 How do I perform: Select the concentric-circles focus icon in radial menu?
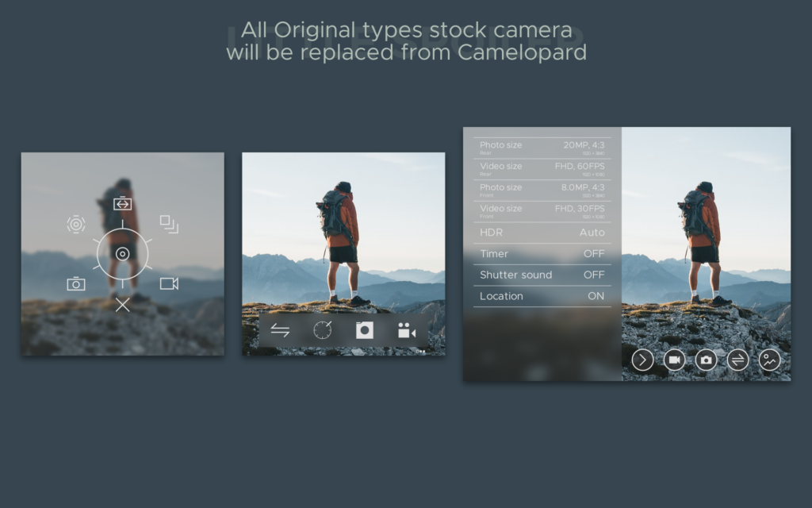click(76, 225)
